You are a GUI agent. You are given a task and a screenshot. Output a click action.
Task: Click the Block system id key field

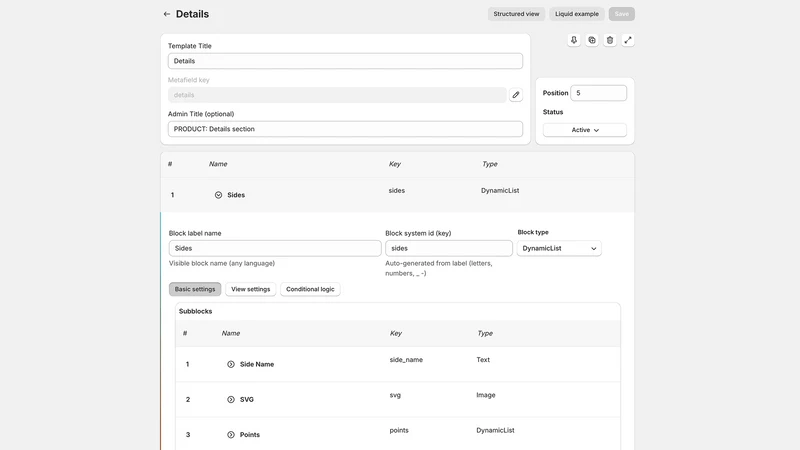[449, 248]
